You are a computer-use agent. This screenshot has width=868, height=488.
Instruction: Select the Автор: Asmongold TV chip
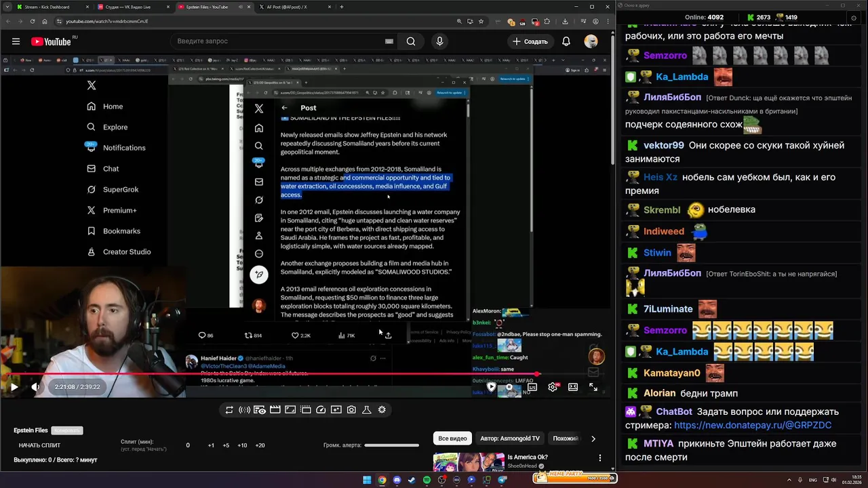510,439
